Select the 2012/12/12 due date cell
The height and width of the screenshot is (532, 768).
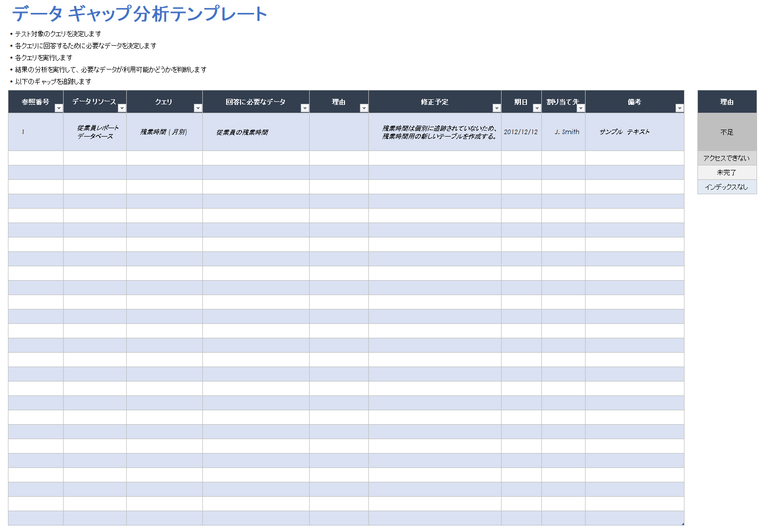[521, 132]
